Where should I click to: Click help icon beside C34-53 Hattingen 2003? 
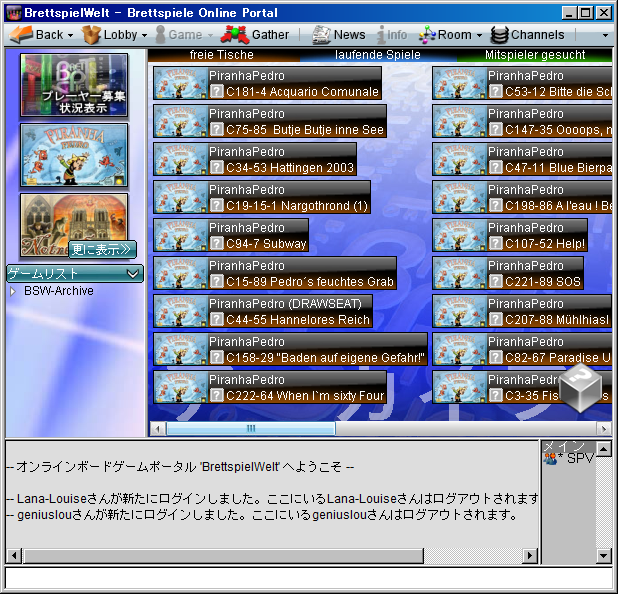pyautogui.click(x=216, y=168)
